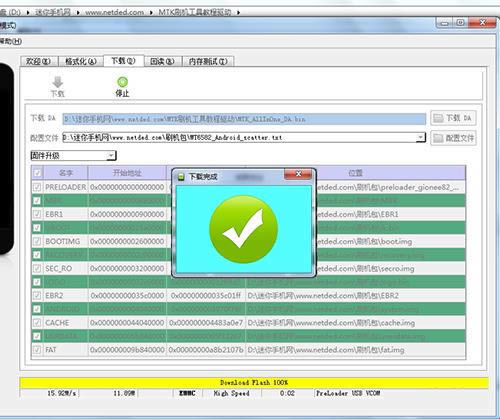The image size is (500, 419).
Task: Toggle the select-all header checkbox
Action: tap(37, 173)
